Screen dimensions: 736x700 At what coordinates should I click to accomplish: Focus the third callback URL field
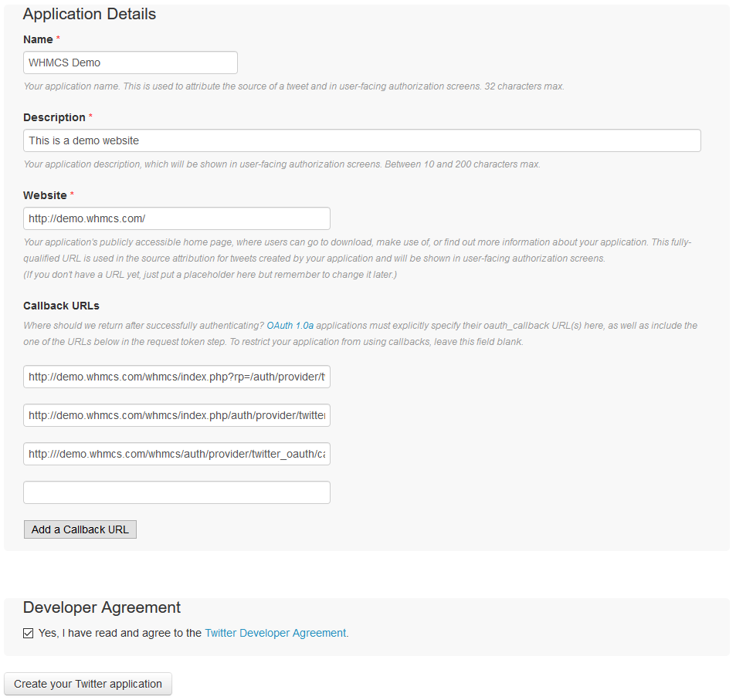coord(177,454)
